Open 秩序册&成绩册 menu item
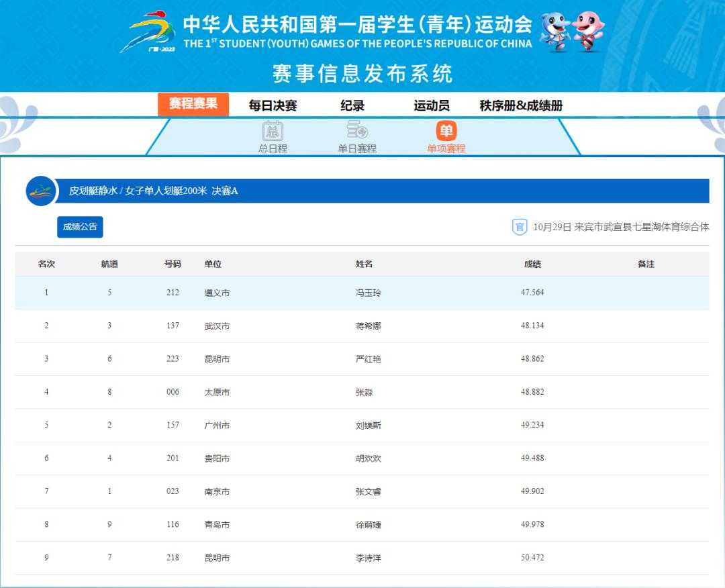Screen dimensions: 725x588 [521, 105]
